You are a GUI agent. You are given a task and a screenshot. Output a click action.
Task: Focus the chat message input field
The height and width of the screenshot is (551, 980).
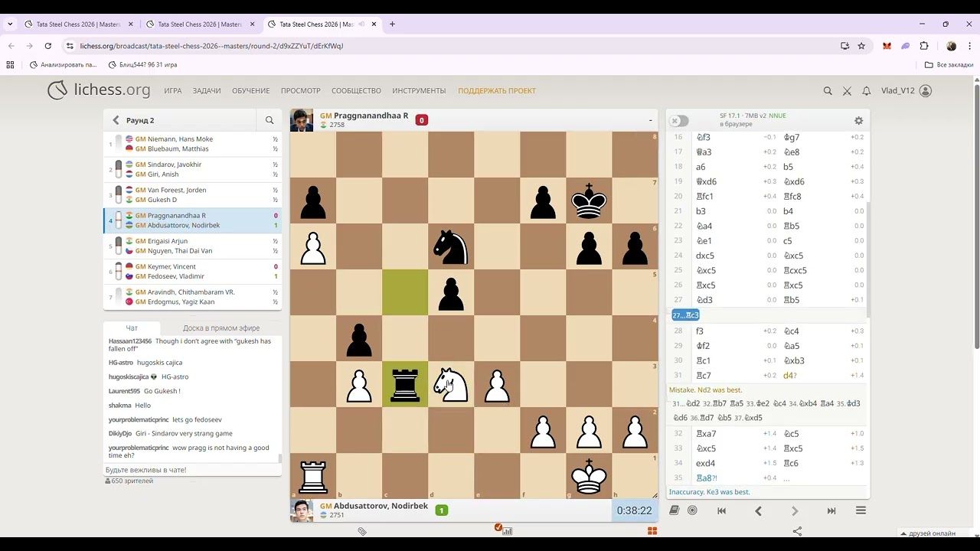[x=191, y=470]
